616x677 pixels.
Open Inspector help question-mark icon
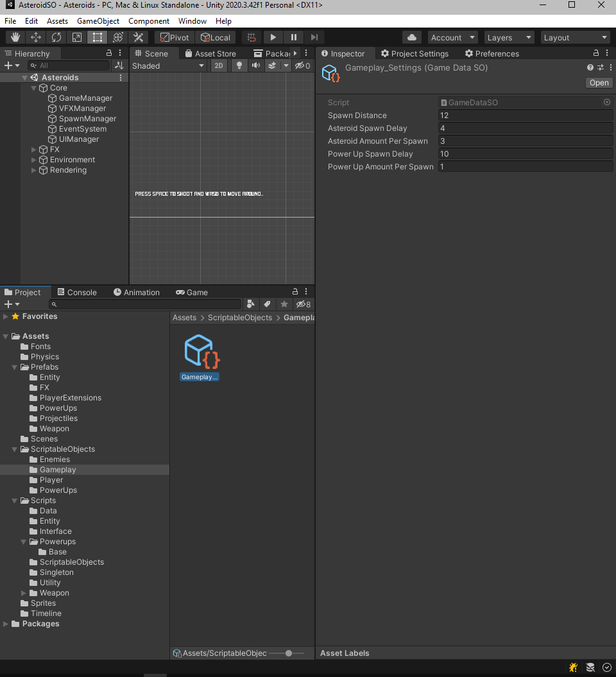tap(590, 67)
